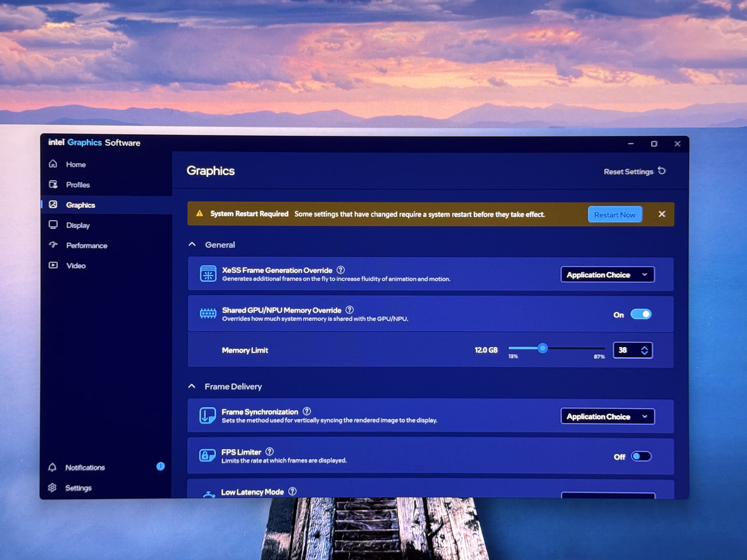Click the Frame Delivery section heading
This screenshot has height=560, width=747.
[x=233, y=387]
